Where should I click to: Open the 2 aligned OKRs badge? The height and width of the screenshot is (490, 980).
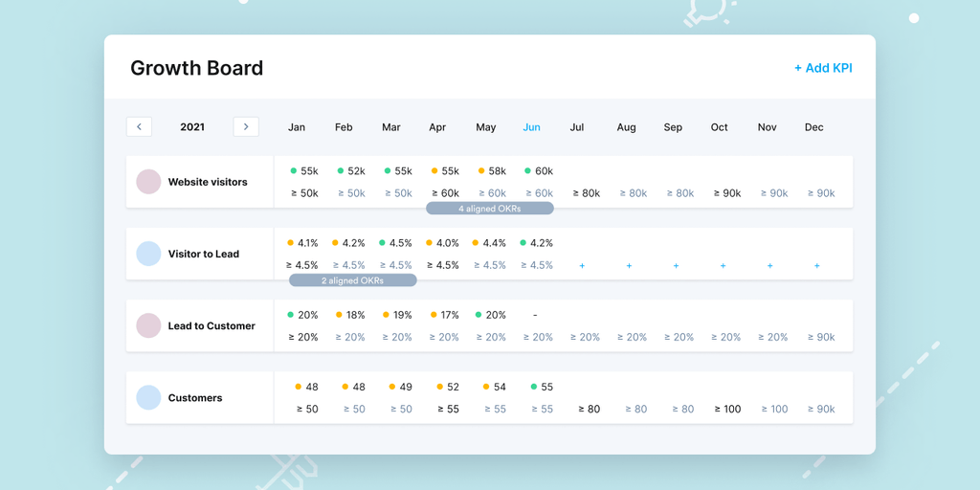[x=353, y=280]
